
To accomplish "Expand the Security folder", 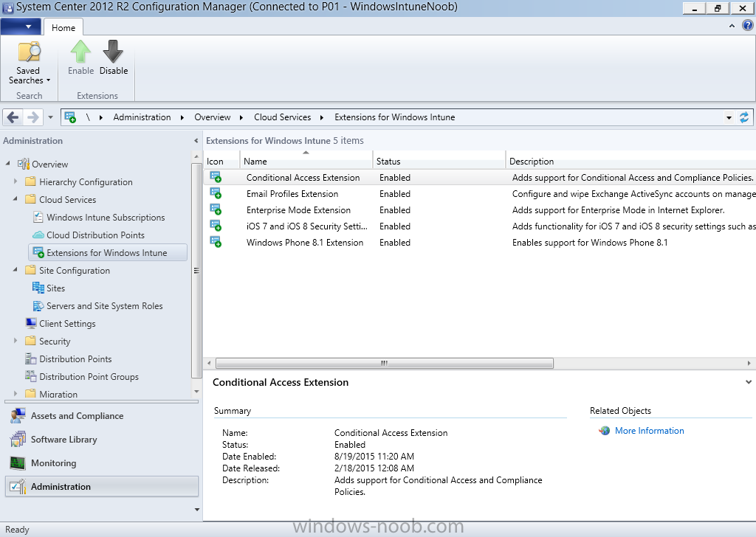I will pyautogui.click(x=16, y=341).
